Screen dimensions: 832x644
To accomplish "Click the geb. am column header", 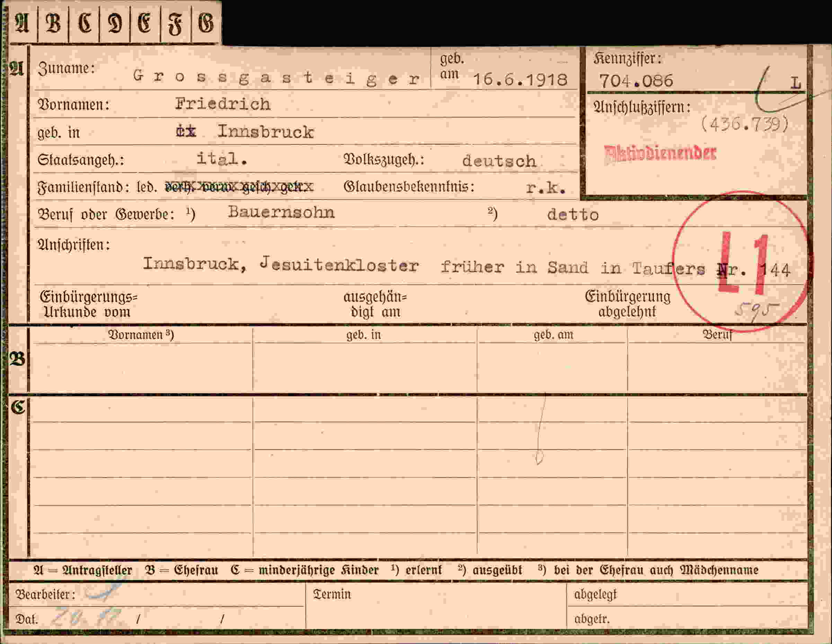I will [553, 335].
